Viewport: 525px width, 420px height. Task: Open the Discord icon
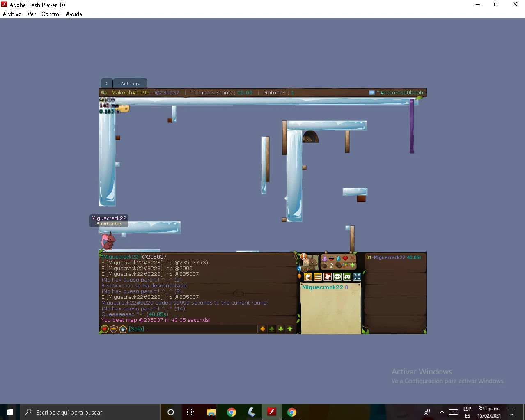347,277
